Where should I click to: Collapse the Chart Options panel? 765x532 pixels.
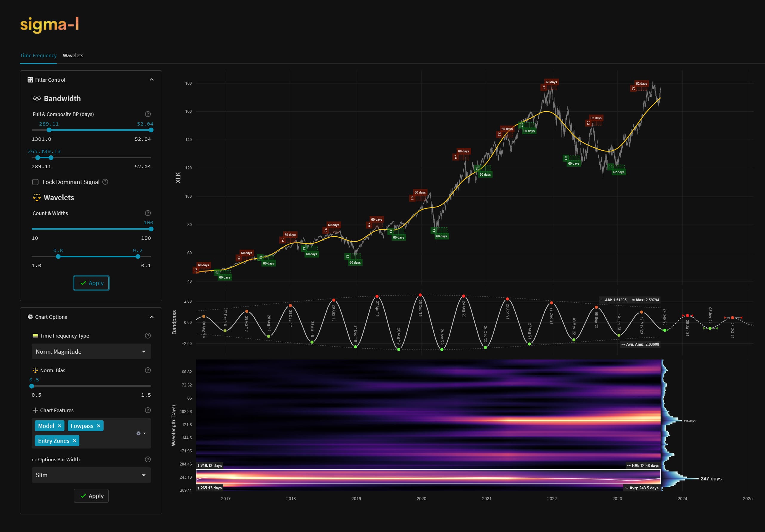[x=152, y=317]
